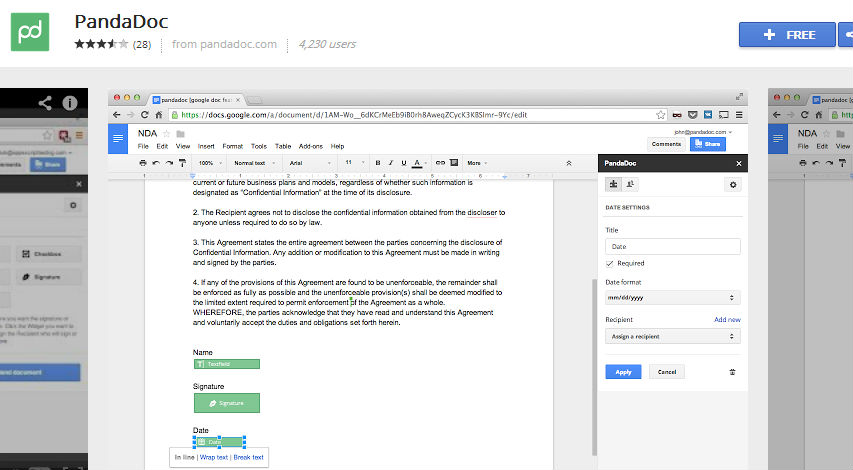Viewport: 853px width, 470px height.
Task: Close the PandaDoc sidebar panel
Action: pos(739,163)
